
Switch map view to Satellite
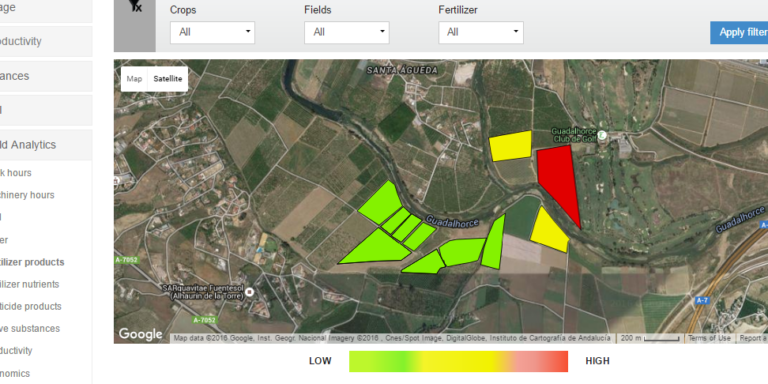[168, 79]
